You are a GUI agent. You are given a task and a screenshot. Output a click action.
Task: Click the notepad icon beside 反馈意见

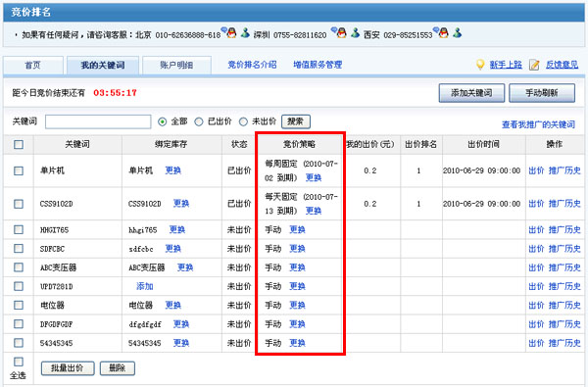point(534,65)
